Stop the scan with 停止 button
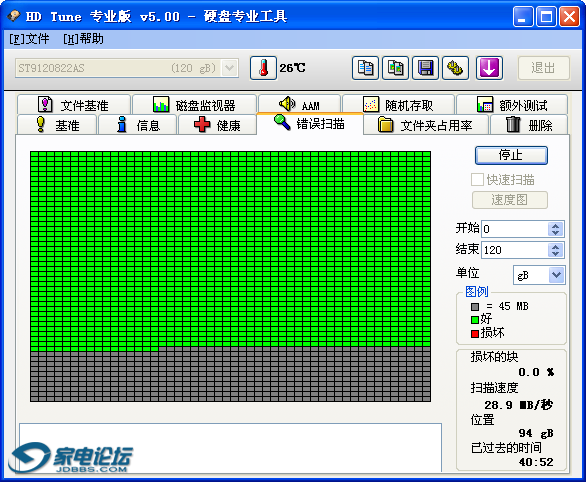Viewport: 586px width, 482px height. pos(511,155)
